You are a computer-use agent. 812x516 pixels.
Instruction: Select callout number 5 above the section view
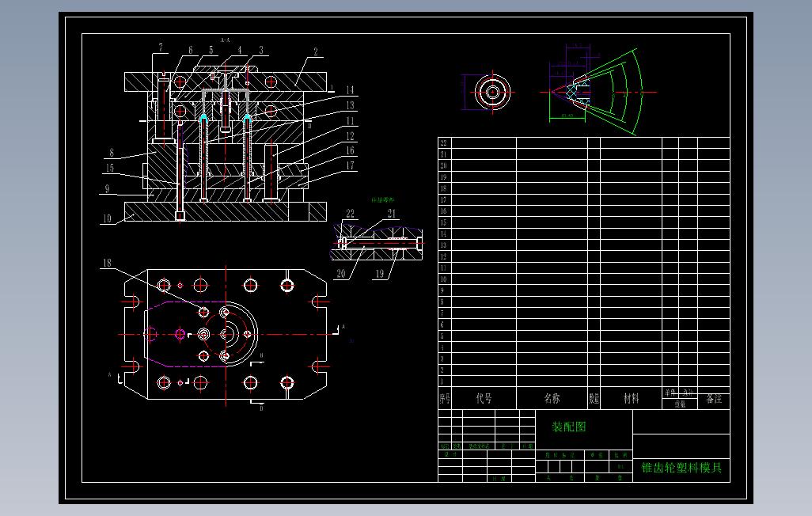tap(211, 50)
